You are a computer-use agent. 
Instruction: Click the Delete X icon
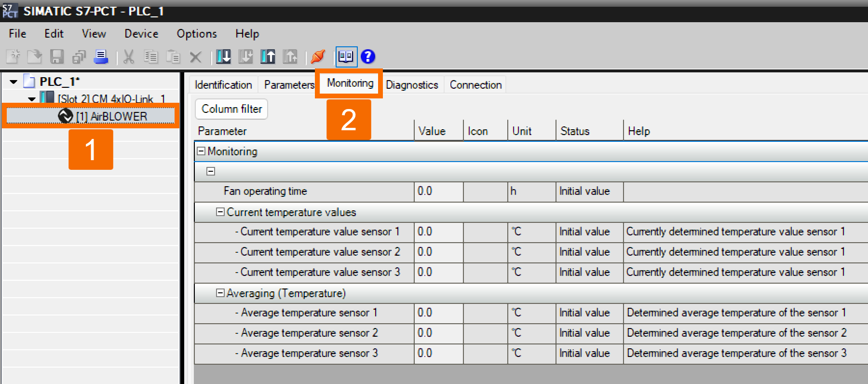[x=195, y=57]
